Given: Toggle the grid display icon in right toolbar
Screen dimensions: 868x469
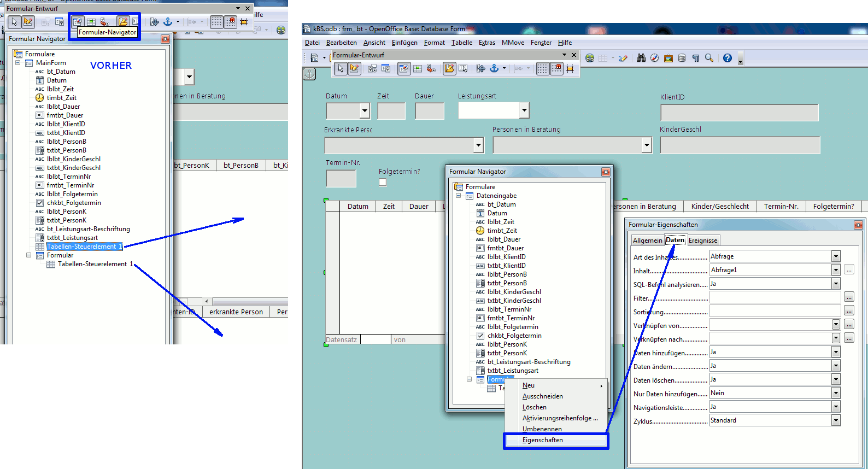Looking at the screenshot, I should (x=543, y=68).
